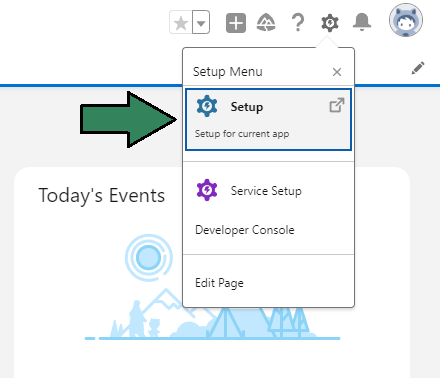Click the Today's Events heading
This screenshot has height=378, width=440.
point(102,195)
